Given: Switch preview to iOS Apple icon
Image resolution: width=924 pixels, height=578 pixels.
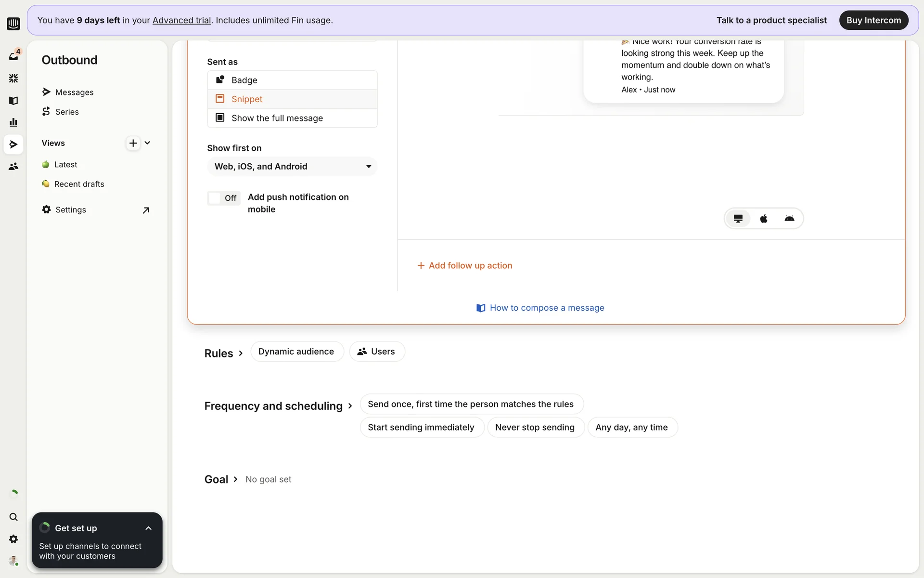Looking at the screenshot, I should [x=763, y=219].
